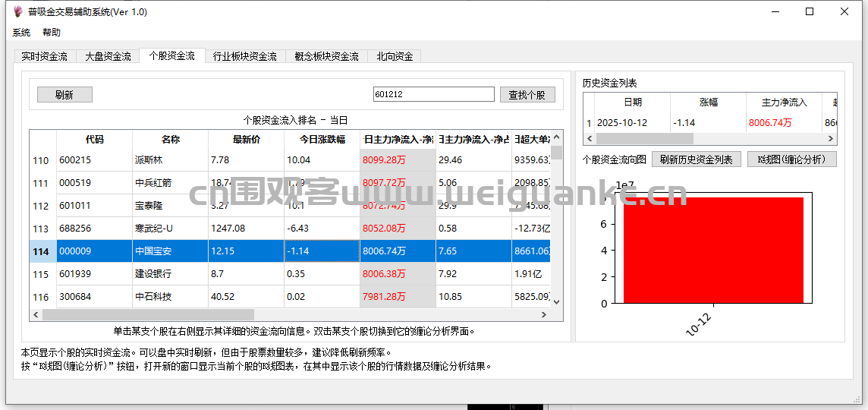Image resolution: width=868 pixels, height=410 pixels.
Task: Click the 29.46 net ratio cell
Action: point(474,161)
